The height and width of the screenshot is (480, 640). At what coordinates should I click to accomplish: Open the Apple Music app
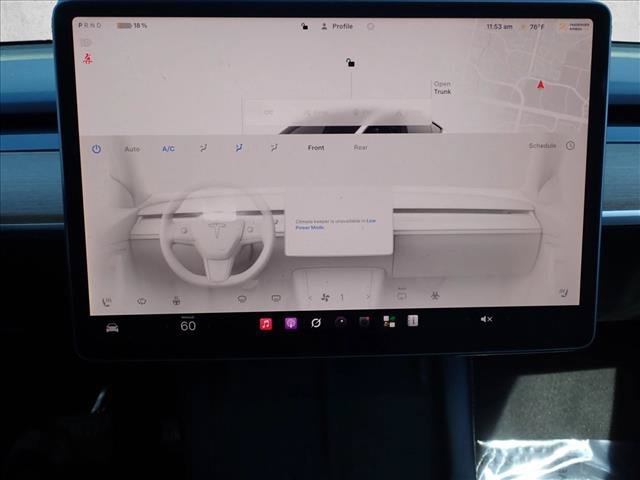(x=266, y=324)
